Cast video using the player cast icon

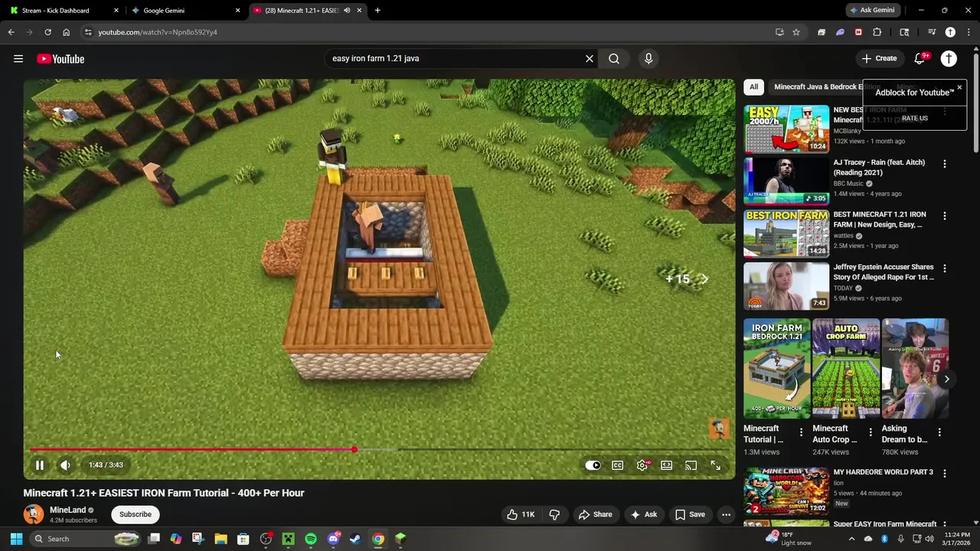(691, 465)
